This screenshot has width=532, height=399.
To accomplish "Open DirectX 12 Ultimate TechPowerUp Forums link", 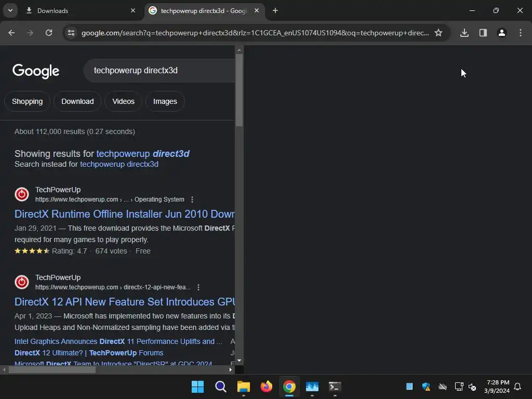I will pyautogui.click(x=89, y=353).
